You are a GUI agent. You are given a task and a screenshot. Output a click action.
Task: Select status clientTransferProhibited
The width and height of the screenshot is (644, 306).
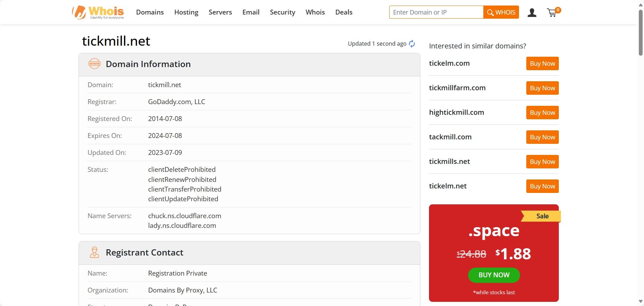[x=185, y=189]
